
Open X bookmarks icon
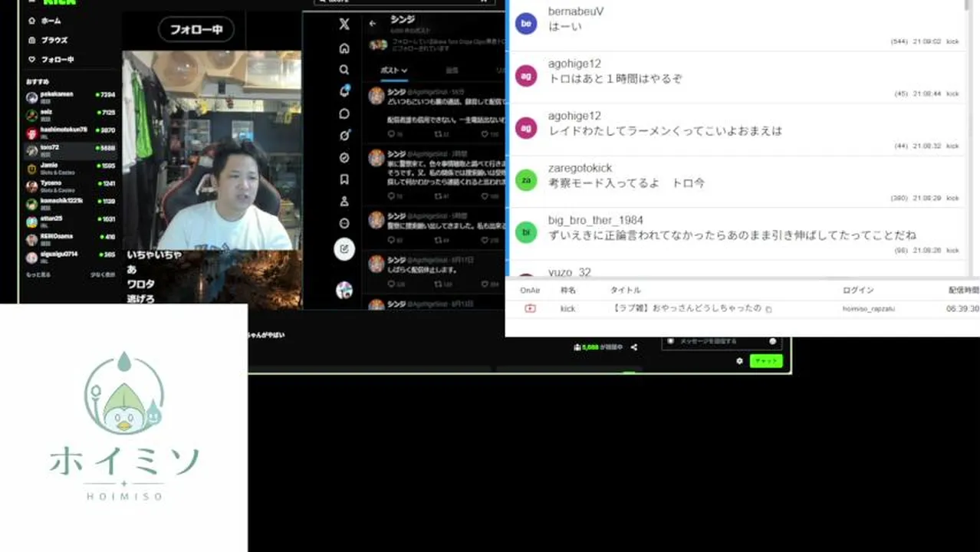[344, 179]
